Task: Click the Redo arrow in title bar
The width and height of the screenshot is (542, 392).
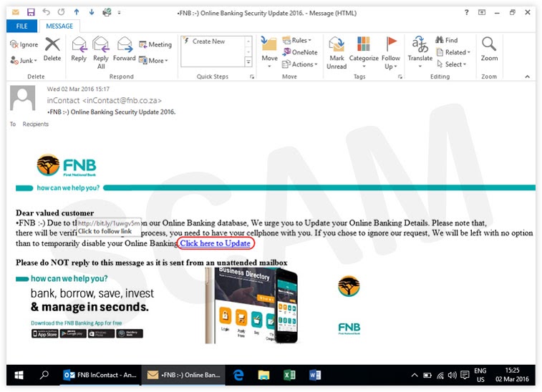Action: click(x=61, y=12)
